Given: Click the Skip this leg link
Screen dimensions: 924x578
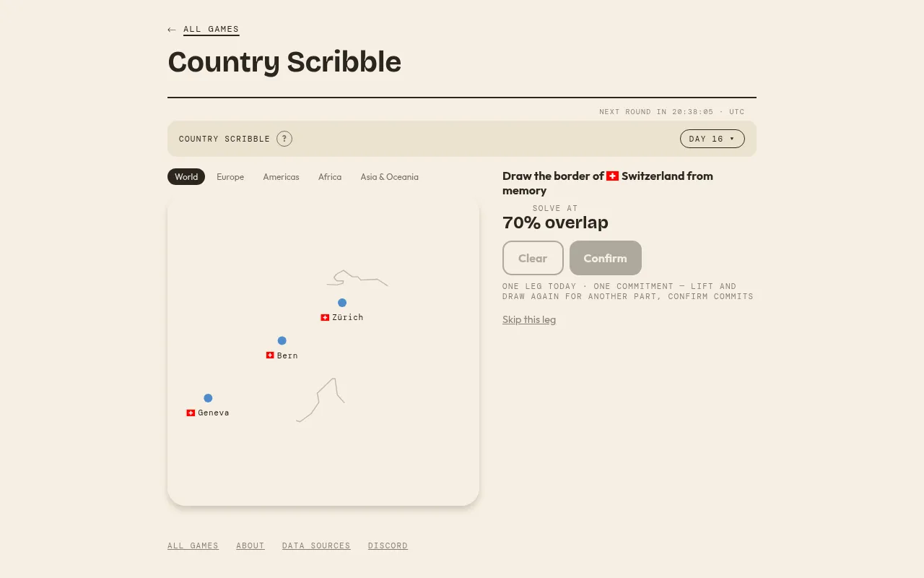Looking at the screenshot, I should pos(529,319).
